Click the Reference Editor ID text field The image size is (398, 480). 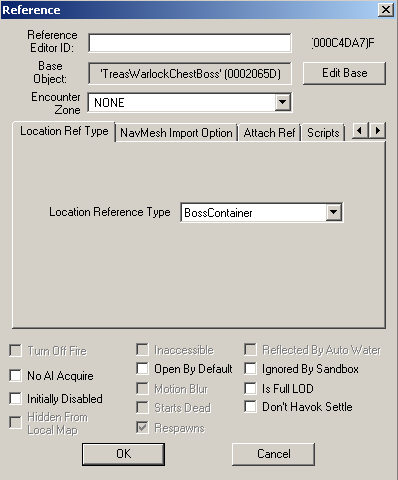coord(190,43)
